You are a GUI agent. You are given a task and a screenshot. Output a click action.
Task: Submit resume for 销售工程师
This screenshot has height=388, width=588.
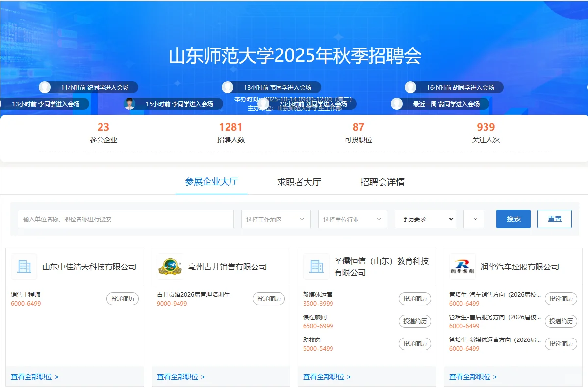(x=123, y=299)
